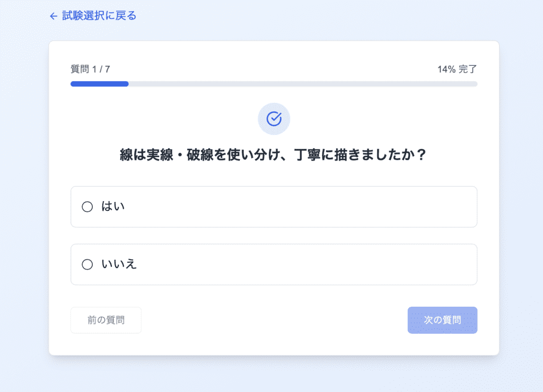The image size is (543, 392).
Task: Click the blue filled part of progress bar
Action: [x=100, y=84]
